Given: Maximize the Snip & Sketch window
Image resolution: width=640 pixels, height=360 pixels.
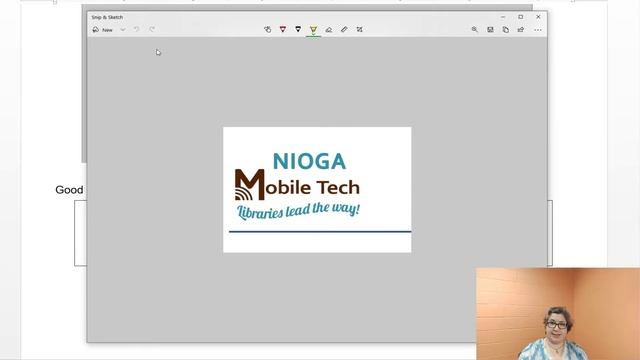Looking at the screenshot, I should (520, 17).
